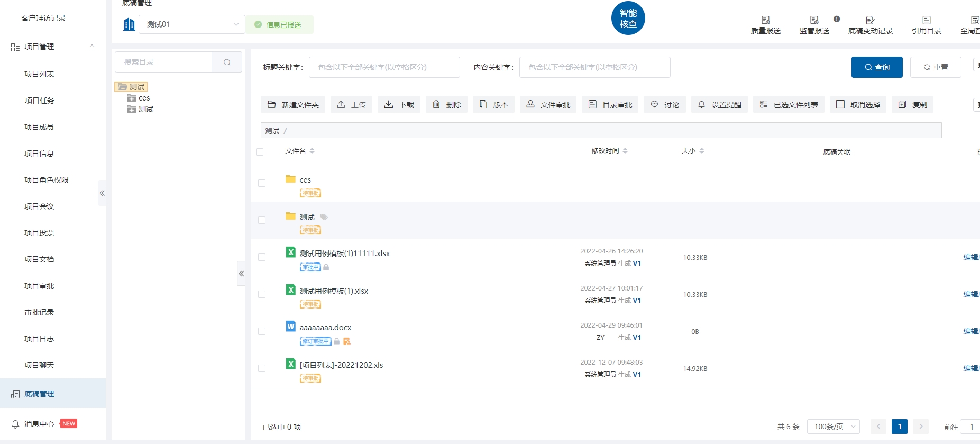Click 目录审批 toolbar button
Image resolution: width=980 pixels, height=444 pixels.
click(610, 105)
